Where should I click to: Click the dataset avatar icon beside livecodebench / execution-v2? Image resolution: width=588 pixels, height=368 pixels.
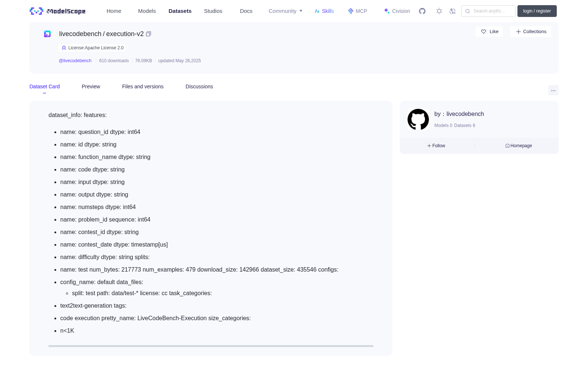[47, 34]
